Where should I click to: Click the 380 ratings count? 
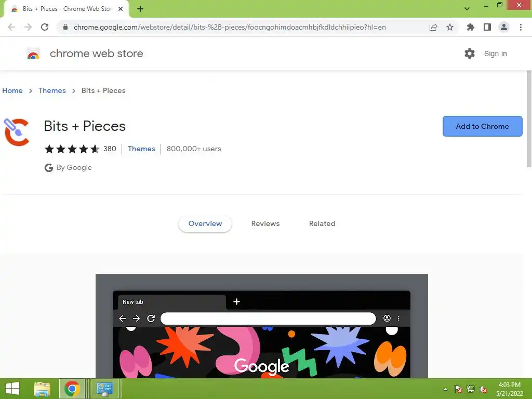pos(110,149)
